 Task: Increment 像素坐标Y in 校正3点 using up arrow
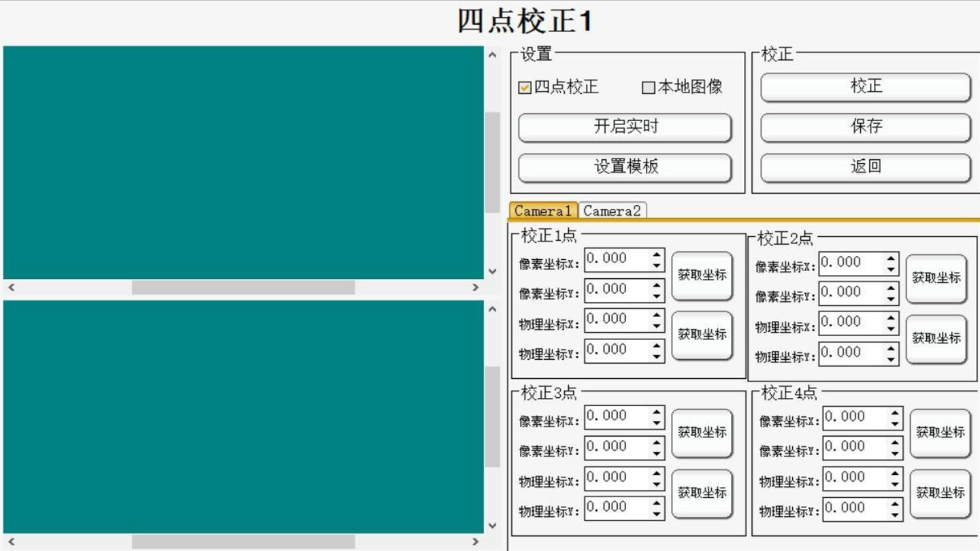coord(656,443)
